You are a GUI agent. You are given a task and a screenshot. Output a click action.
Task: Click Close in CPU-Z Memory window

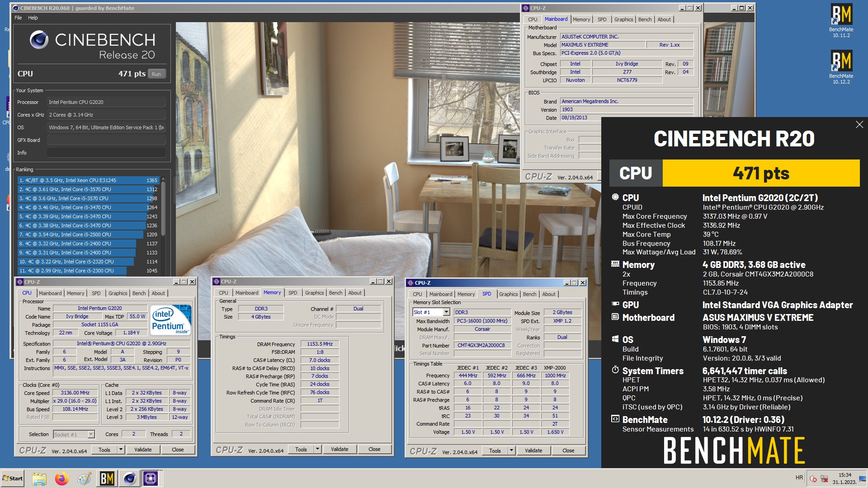coord(374,449)
